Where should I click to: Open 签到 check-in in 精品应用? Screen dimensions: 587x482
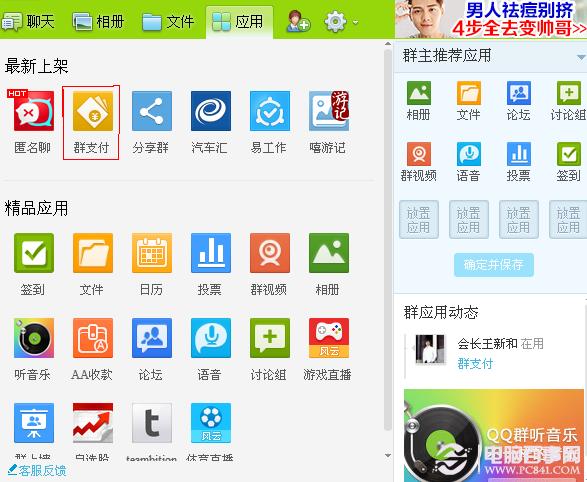(x=34, y=253)
